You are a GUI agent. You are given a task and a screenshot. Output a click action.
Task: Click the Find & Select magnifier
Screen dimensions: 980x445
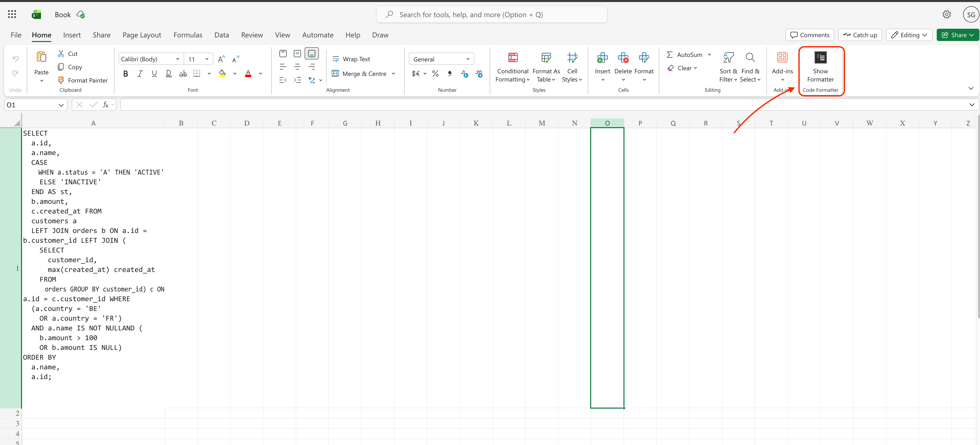click(x=749, y=58)
